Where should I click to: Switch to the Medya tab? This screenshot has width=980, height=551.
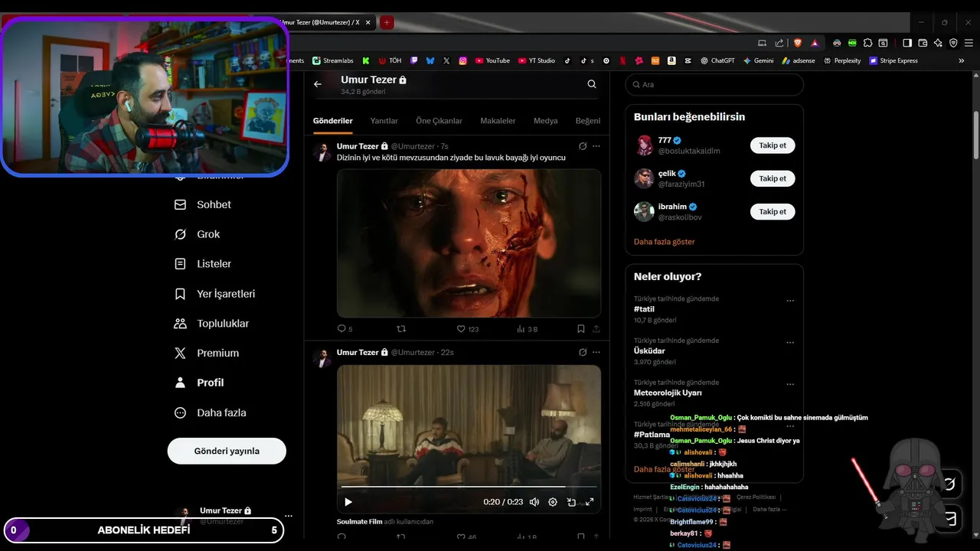coord(546,121)
